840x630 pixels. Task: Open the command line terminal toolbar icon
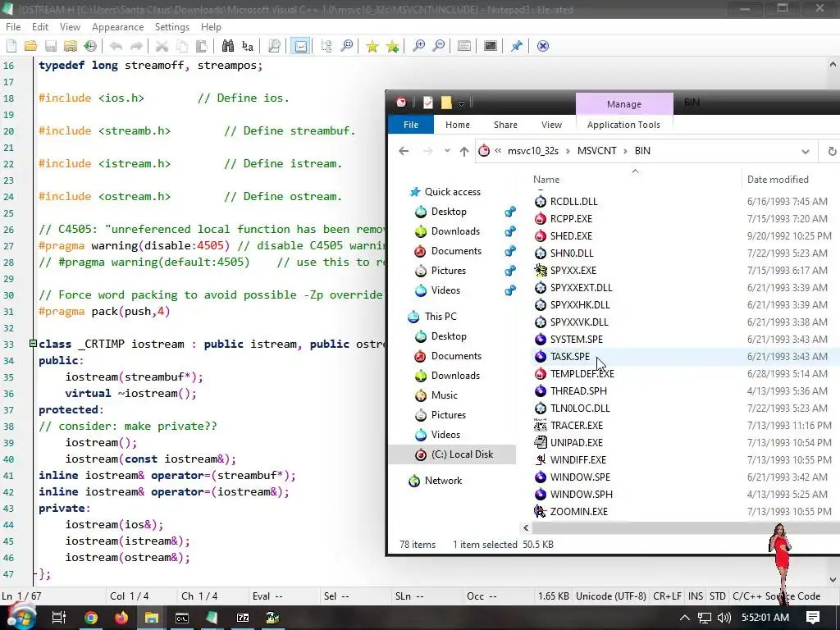click(x=491, y=46)
